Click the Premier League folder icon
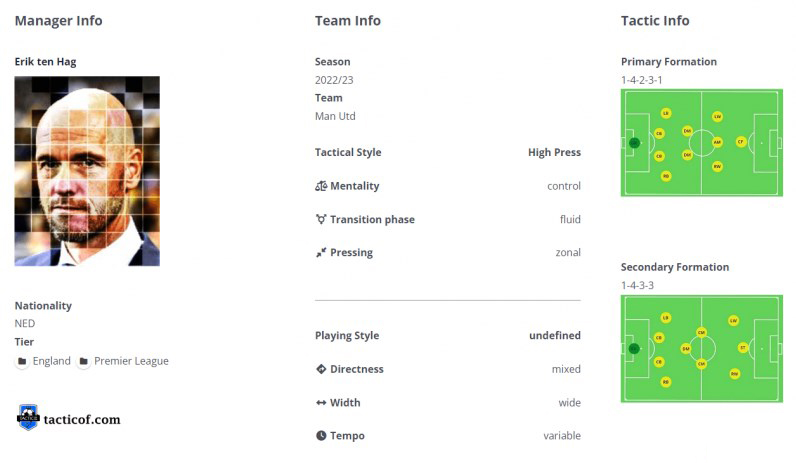 tap(84, 361)
